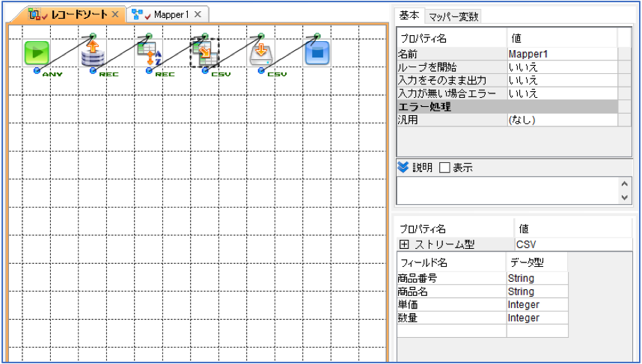The height and width of the screenshot is (364, 642).
Task: Select the green Start component icon
Action: tap(37, 53)
